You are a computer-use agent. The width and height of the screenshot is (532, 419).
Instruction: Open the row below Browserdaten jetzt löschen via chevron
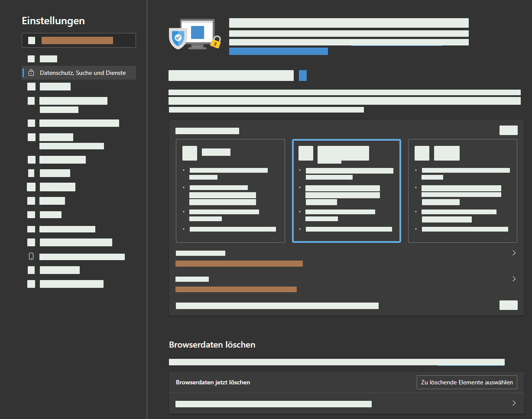(x=514, y=403)
